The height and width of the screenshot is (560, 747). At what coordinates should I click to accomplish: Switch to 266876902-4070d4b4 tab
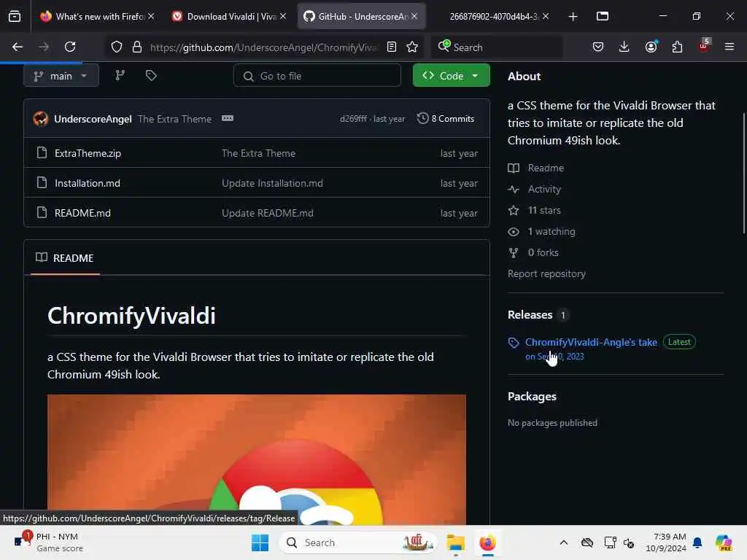[494, 16]
